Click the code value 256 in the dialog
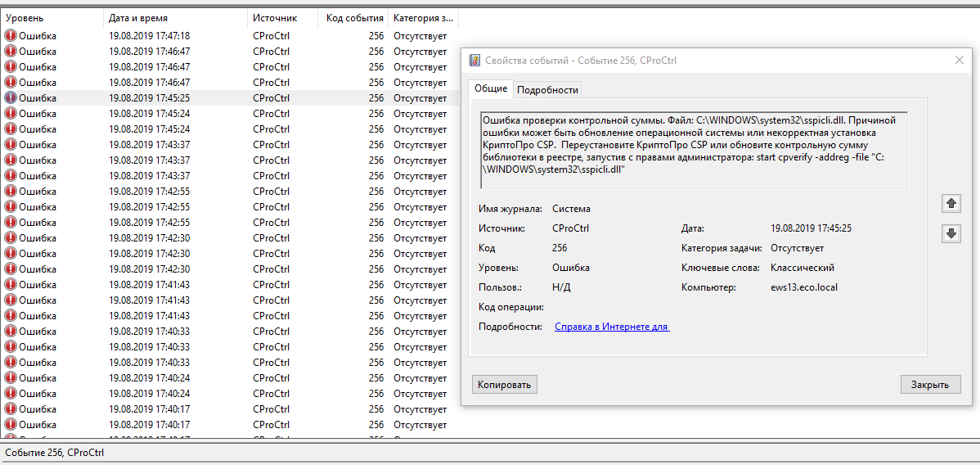980x465 pixels. pyautogui.click(x=560, y=248)
